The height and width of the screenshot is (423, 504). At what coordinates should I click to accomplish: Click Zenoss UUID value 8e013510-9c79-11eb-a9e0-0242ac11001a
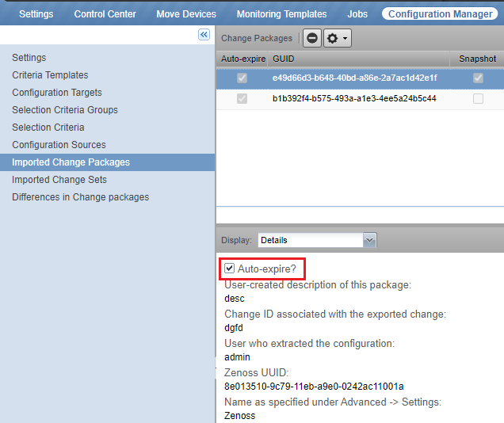click(314, 386)
